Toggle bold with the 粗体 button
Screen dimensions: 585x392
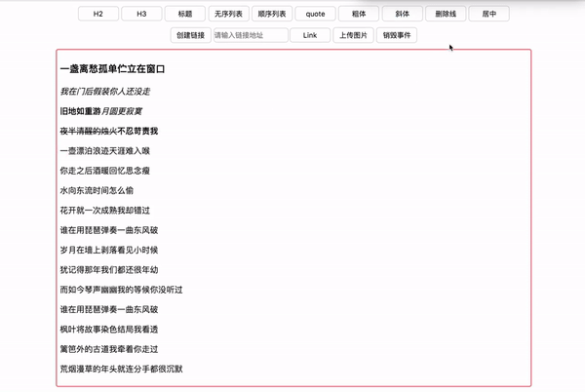click(359, 14)
